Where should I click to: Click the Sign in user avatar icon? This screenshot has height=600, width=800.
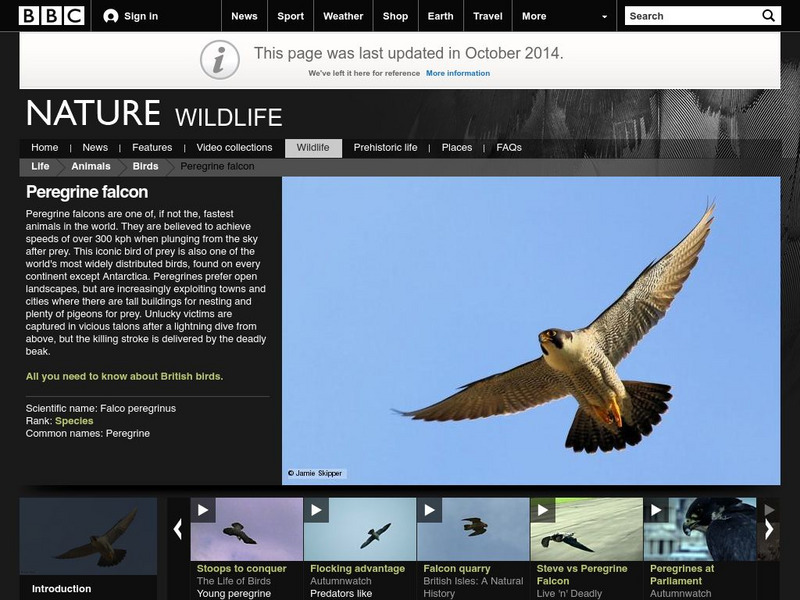111,16
